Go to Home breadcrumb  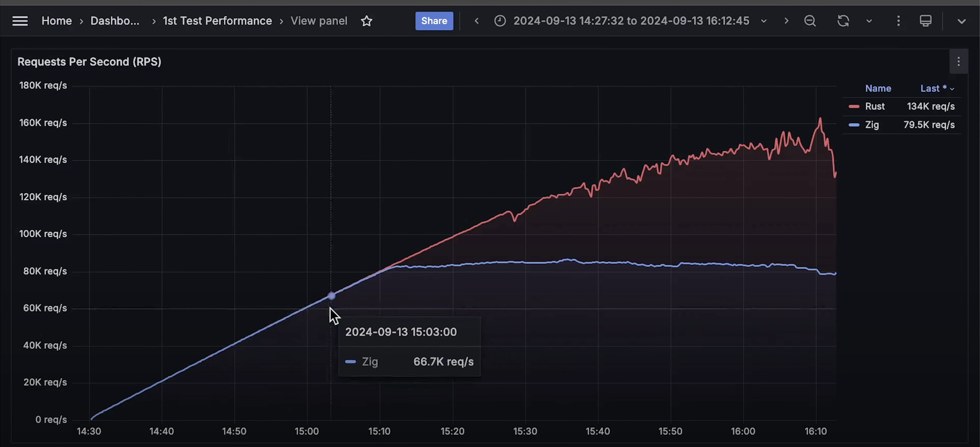point(56,21)
